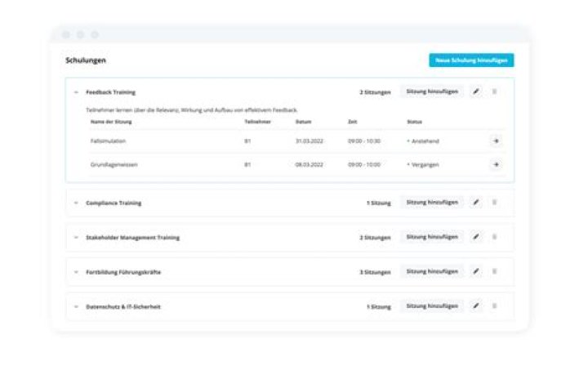Click Neue Schulung hinzufügen button
588x375 pixels.
(x=471, y=60)
